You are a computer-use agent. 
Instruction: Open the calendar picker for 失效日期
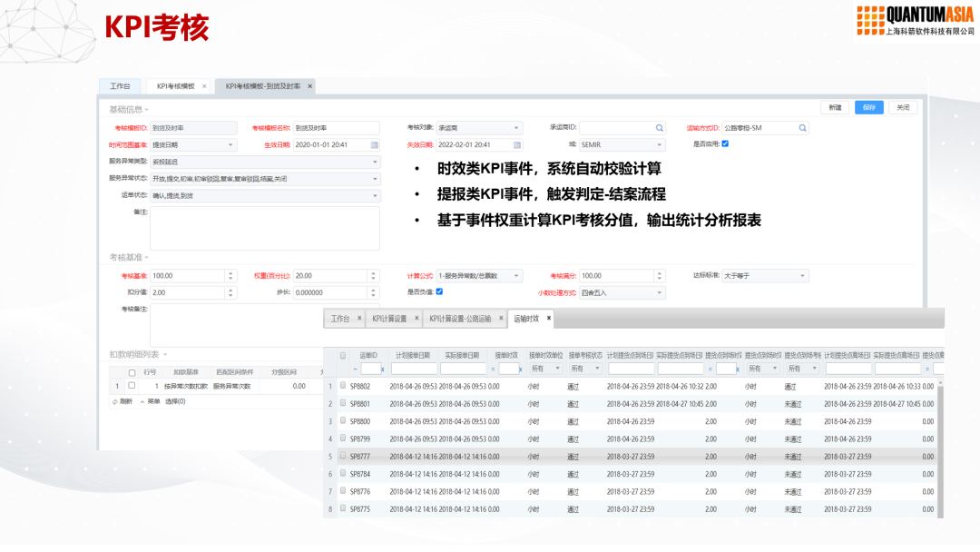click(517, 144)
